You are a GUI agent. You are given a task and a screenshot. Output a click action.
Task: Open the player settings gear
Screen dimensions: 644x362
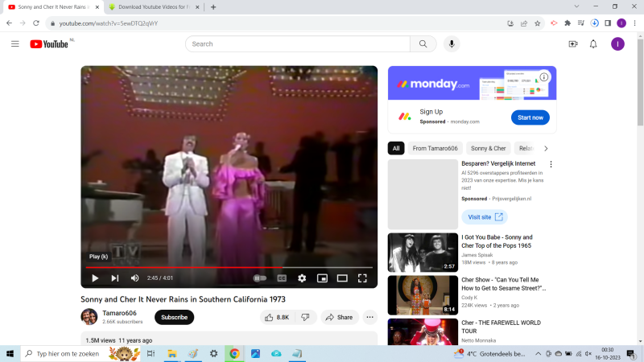(302, 278)
